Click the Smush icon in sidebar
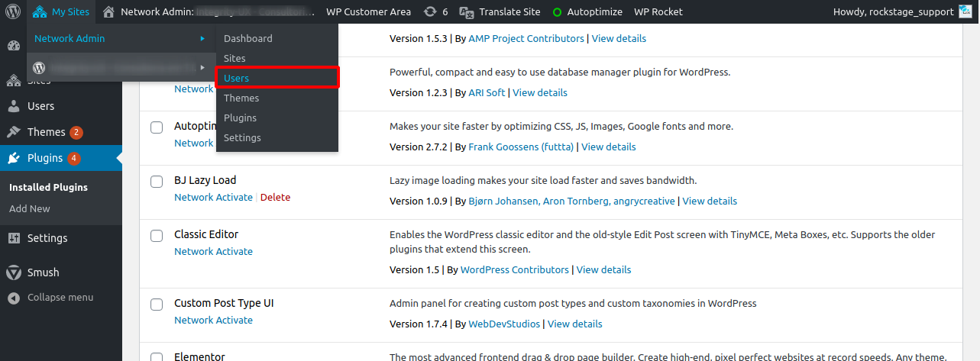 click(13, 272)
